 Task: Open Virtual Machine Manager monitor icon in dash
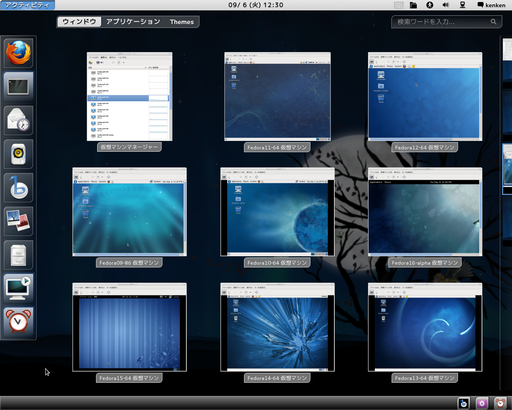tap(18, 288)
